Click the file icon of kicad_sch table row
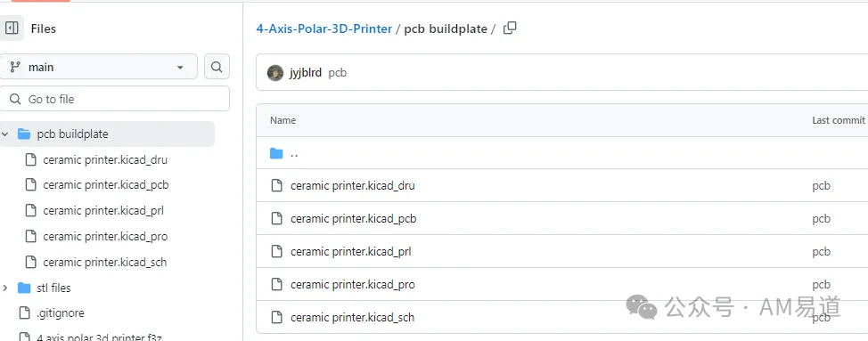 click(x=276, y=317)
